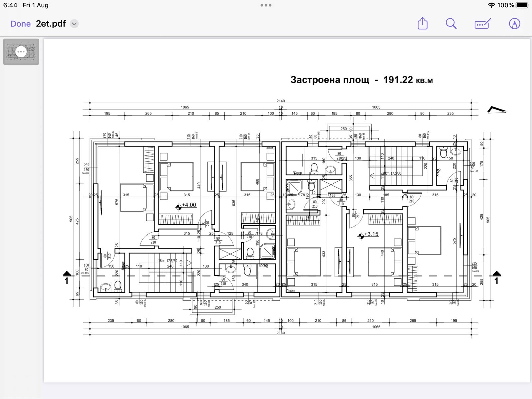
Task: Tap the north arrow symbol on the plan
Action: pyautogui.click(x=496, y=110)
